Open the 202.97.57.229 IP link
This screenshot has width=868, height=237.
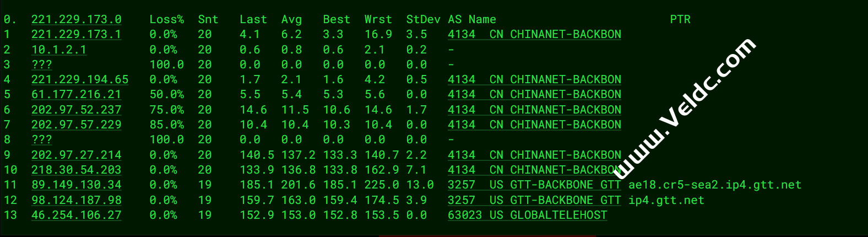pyautogui.click(x=76, y=125)
